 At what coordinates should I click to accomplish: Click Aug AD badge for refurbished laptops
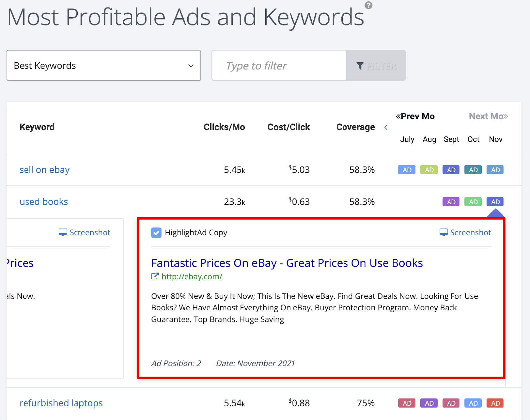click(x=429, y=403)
